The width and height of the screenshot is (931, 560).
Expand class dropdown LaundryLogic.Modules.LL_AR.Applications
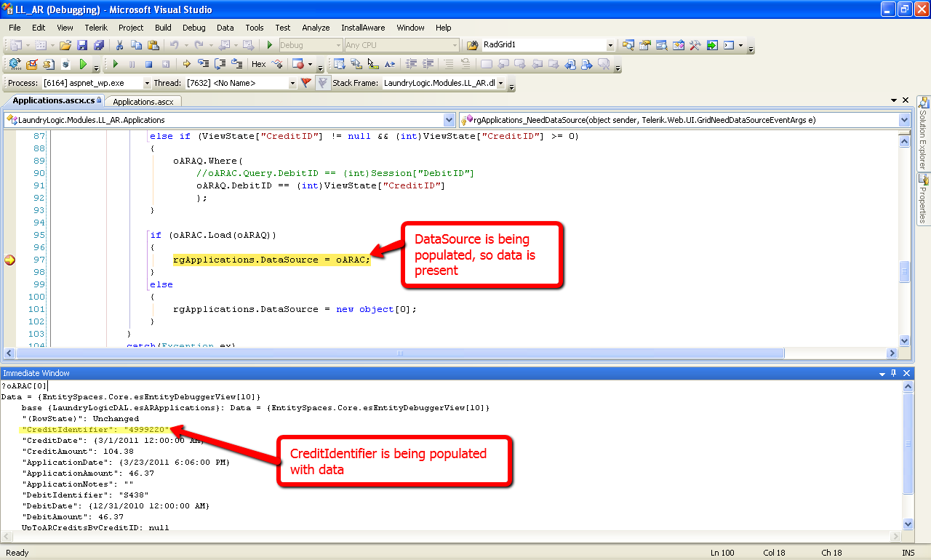pos(449,120)
